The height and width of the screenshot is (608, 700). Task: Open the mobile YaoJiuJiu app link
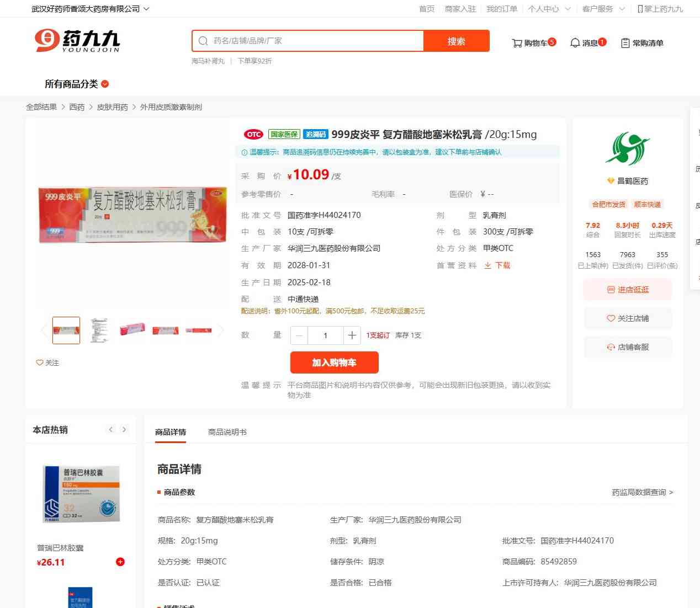click(660, 9)
